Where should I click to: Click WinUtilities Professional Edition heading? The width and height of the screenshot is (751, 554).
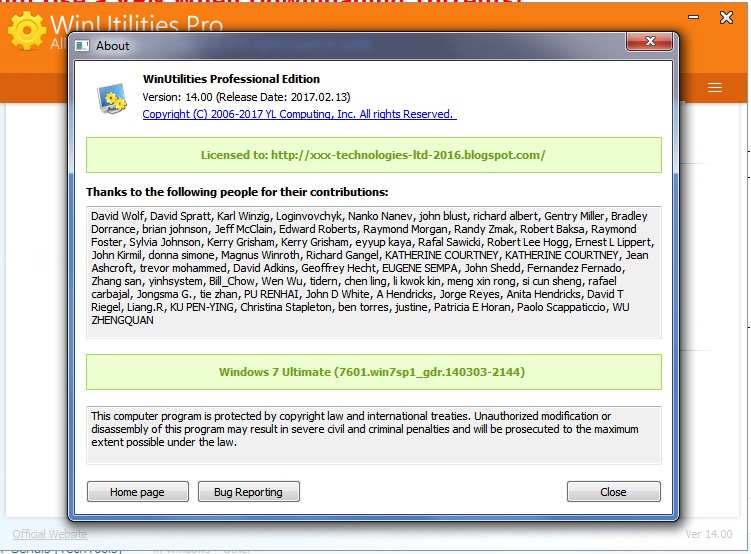click(231, 79)
